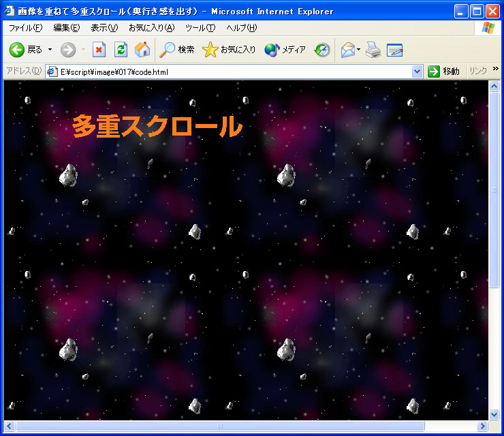Click the horizontal scrollbar thumb
The width and height of the screenshot is (504, 436).
tap(220, 426)
